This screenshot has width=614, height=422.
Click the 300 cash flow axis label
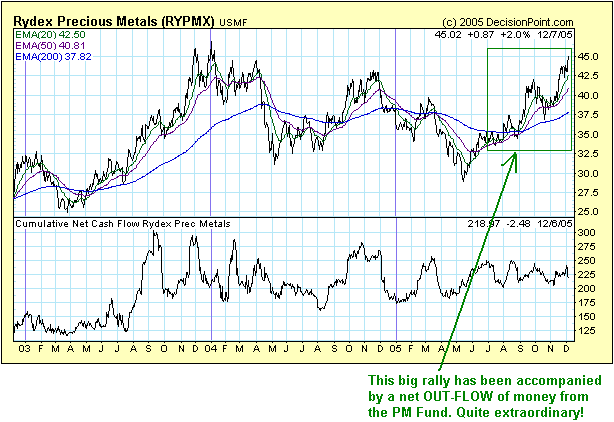(x=589, y=232)
